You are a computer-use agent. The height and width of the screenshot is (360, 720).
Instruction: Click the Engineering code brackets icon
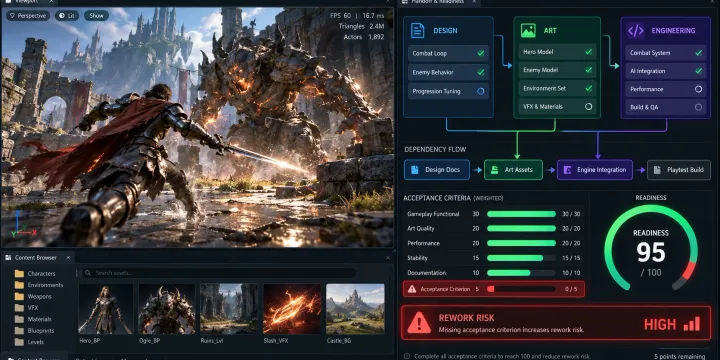click(636, 31)
